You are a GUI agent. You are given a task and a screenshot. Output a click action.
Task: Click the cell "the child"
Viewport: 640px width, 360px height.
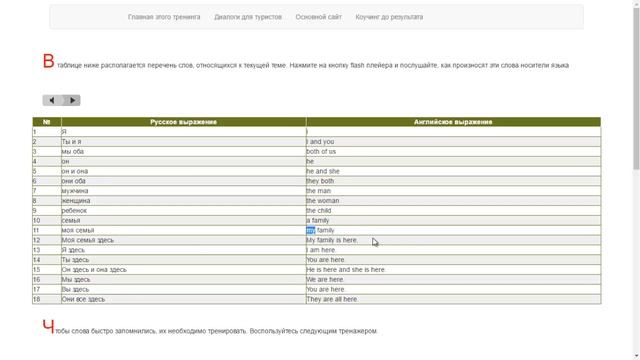(x=453, y=211)
